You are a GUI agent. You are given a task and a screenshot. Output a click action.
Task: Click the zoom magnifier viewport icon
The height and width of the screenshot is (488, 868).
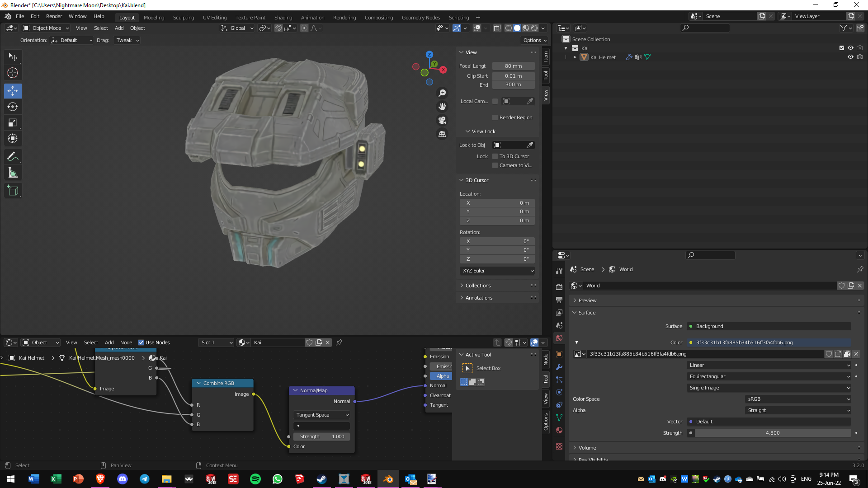point(442,93)
